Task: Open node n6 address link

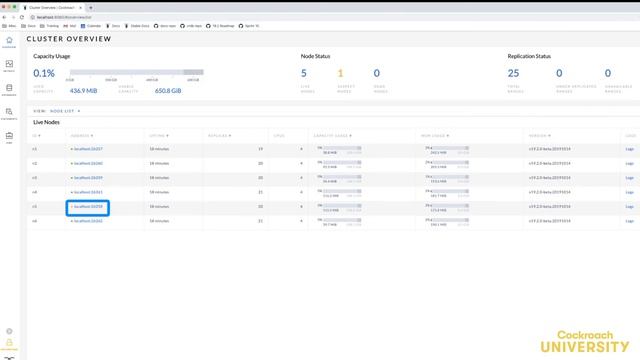Action: pos(88,221)
